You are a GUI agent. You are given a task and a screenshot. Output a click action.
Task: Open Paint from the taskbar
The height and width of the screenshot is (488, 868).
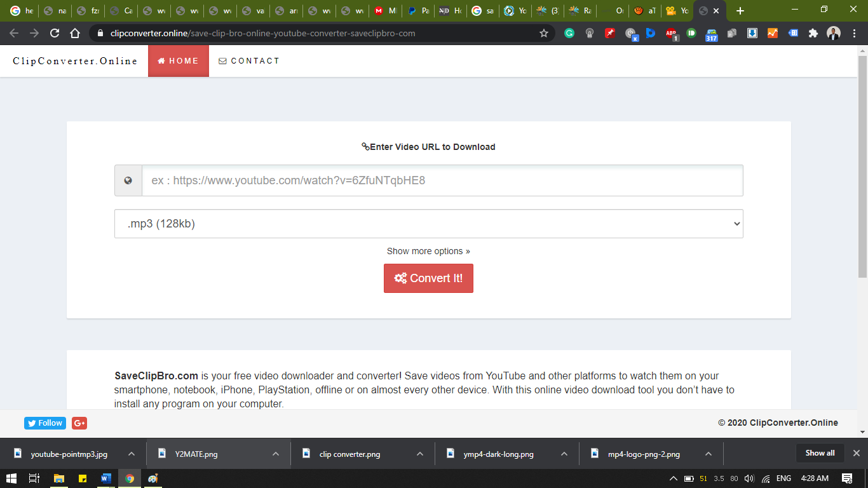[153, 478]
